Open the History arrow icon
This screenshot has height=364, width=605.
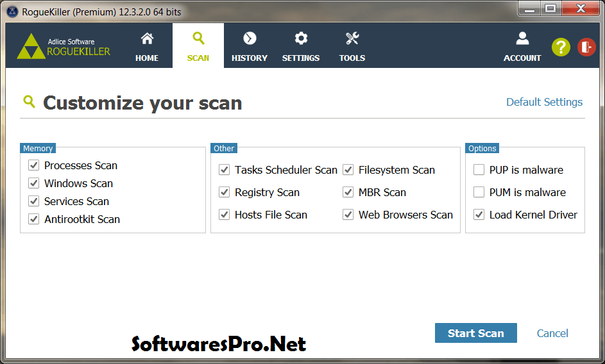coord(250,38)
